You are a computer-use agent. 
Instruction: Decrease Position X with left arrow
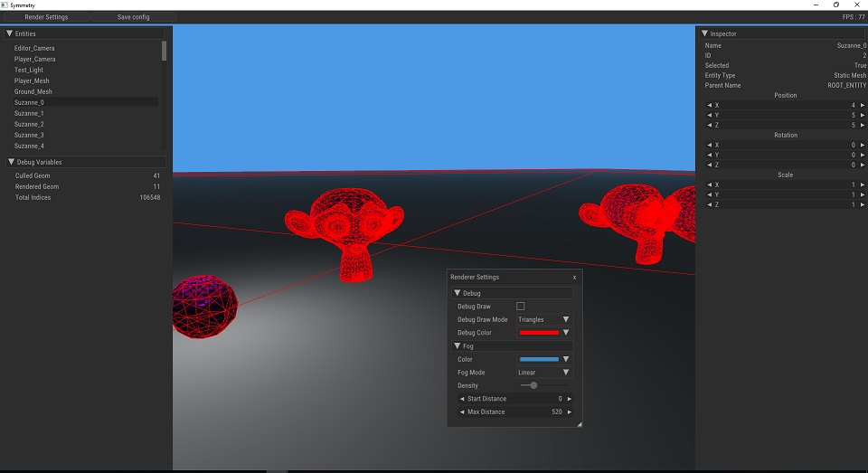pos(709,105)
